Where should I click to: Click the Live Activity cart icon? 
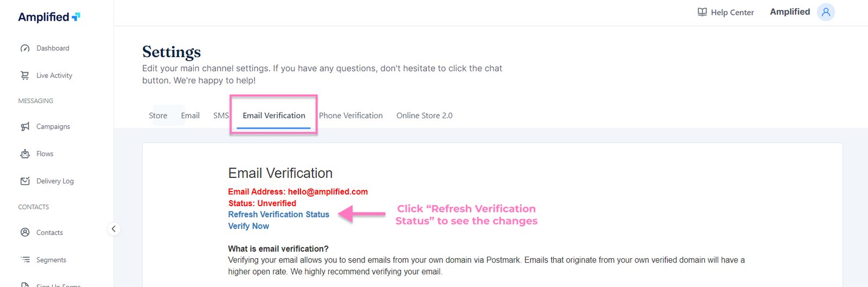(25, 75)
